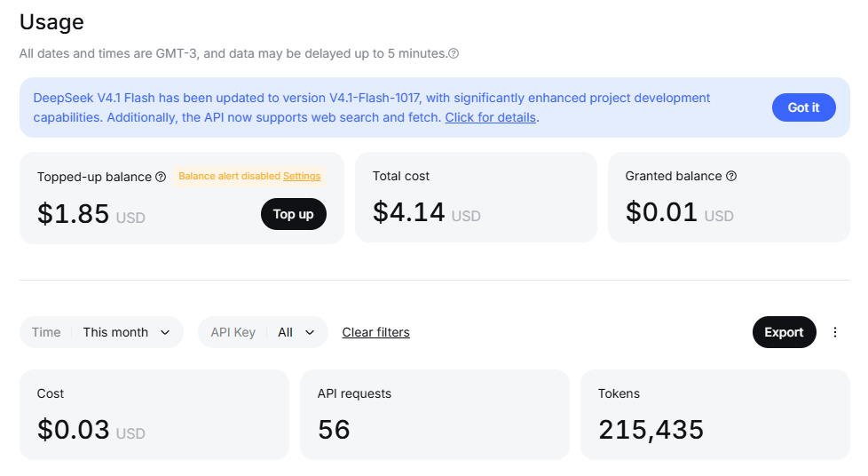Click the Usage page heading
This screenshot has width=868, height=476.
tap(51, 22)
